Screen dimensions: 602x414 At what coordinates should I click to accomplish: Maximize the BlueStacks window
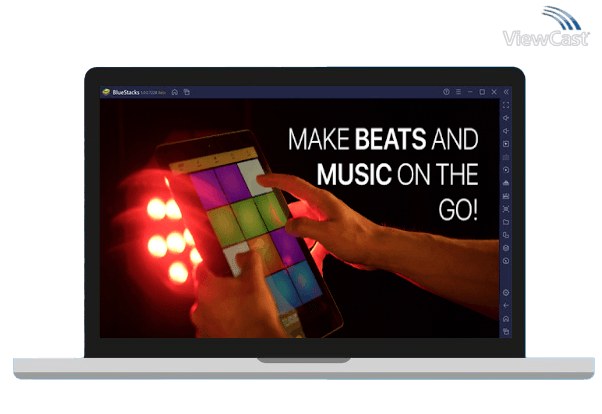point(482,92)
